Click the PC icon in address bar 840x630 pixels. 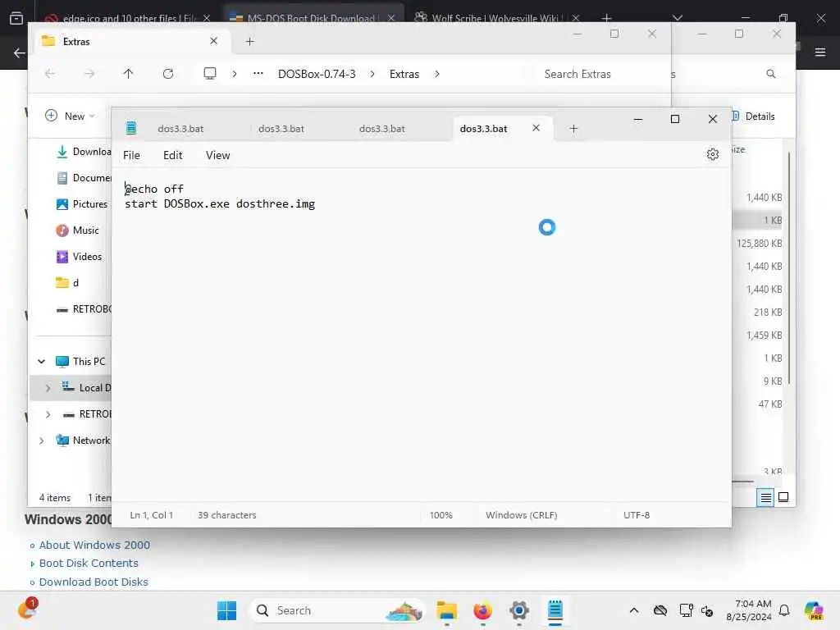point(210,73)
